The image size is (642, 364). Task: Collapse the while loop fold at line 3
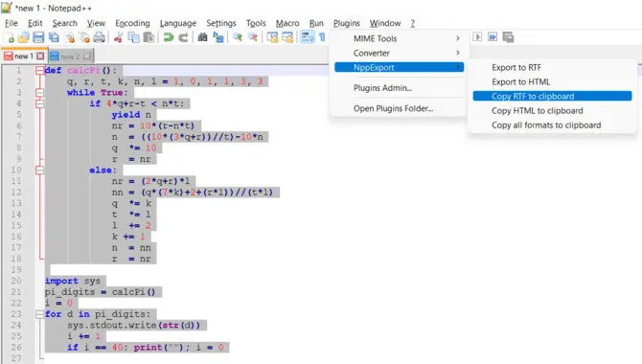click(x=39, y=93)
